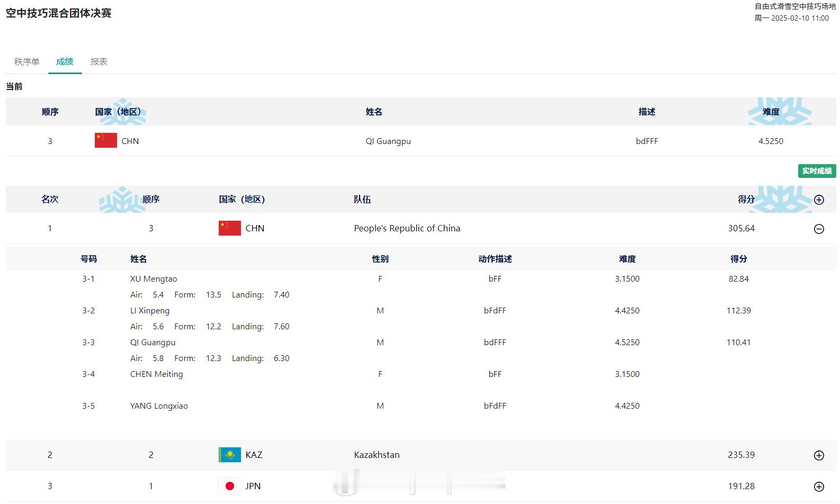Click Landing value 7.40 for XU Mengtao
The width and height of the screenshot is (840, 504).
[281, 295]
